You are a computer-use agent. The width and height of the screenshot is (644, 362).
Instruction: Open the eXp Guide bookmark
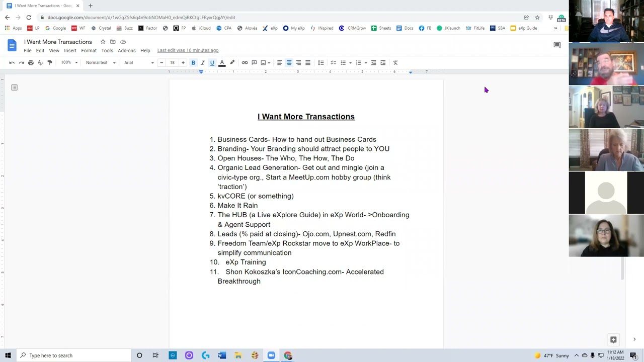(x=524, y=28)
